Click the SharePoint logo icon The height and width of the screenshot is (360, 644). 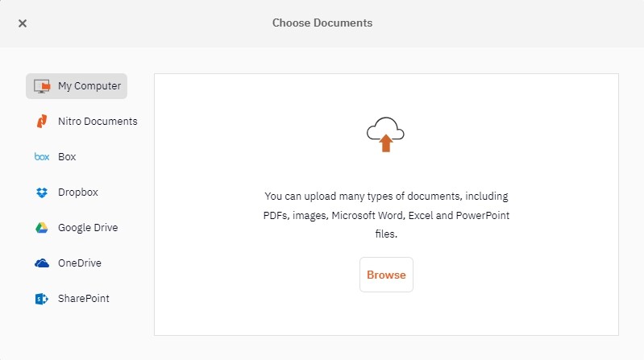42,299
